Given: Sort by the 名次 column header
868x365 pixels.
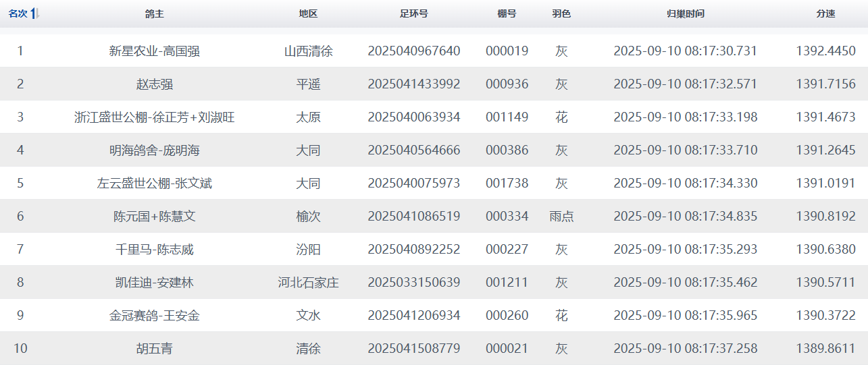Looking at the screenshot, I should 18,14.
